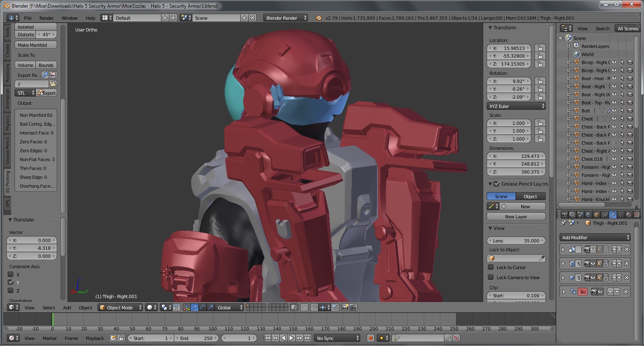Click the Lens value slider field
This screenshot has height=346, width=644.
coord(516,240)
